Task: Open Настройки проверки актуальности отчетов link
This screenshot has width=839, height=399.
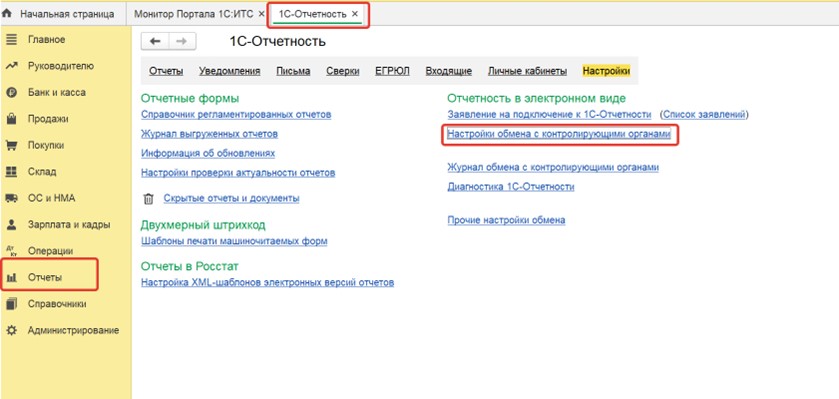Action: point(238,173)
